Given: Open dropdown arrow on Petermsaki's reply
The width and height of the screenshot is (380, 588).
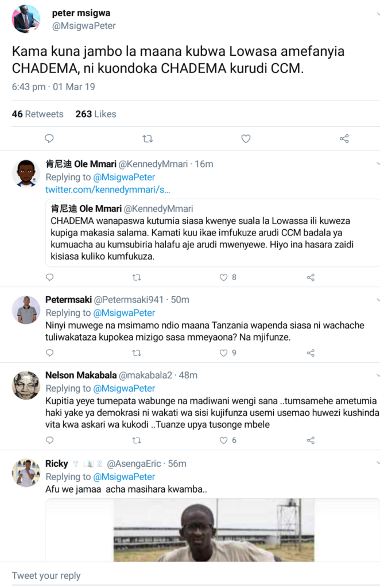Looking at the screenshot, I should [x=377, y=300].
